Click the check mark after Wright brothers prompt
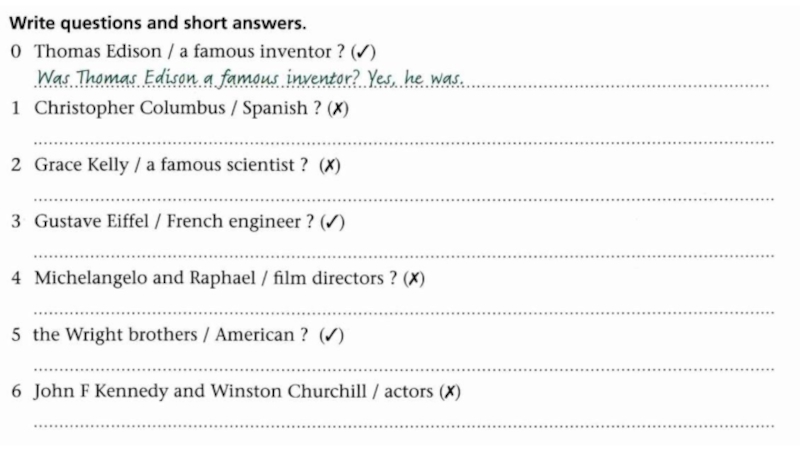This screenshot has width=800, height=450. pyautogui.click(x=332, y=336)
